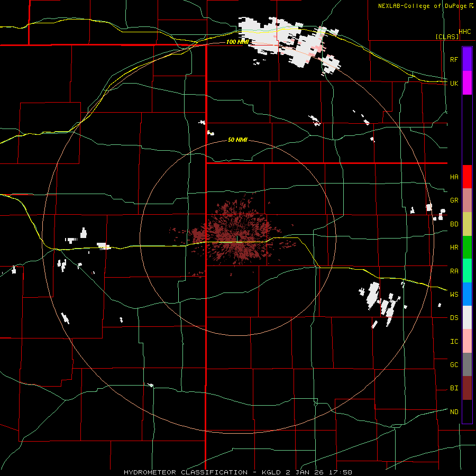Click the RF legend label
This screenshot has width=476, height=476.
tap(454, 59)
